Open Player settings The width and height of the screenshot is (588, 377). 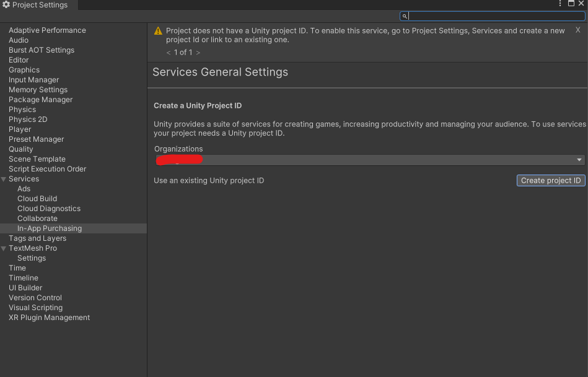coord(20,129)
